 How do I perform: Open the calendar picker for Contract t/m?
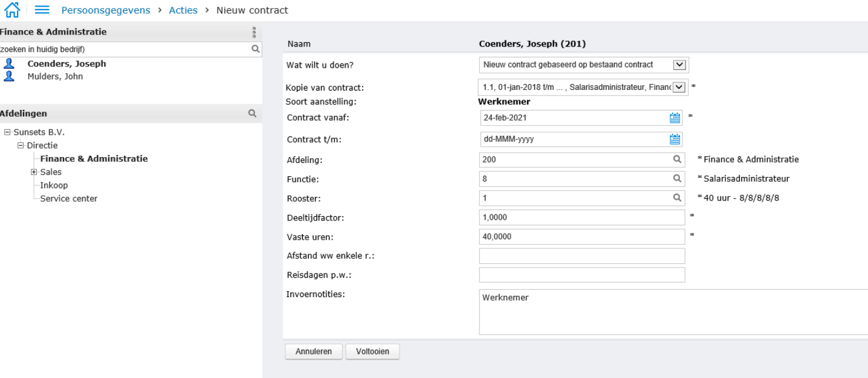click(x=675, y=138)
